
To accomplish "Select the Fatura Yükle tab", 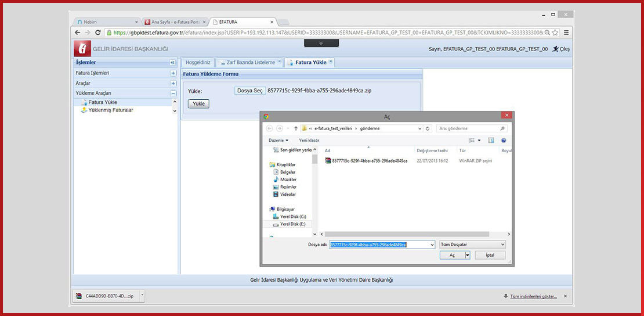I will point(310,63).
